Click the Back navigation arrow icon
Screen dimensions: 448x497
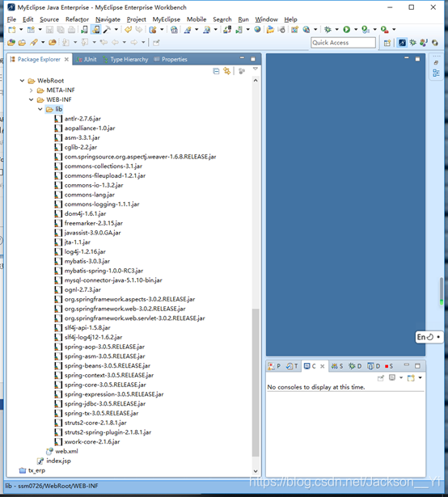pos(115,42)
